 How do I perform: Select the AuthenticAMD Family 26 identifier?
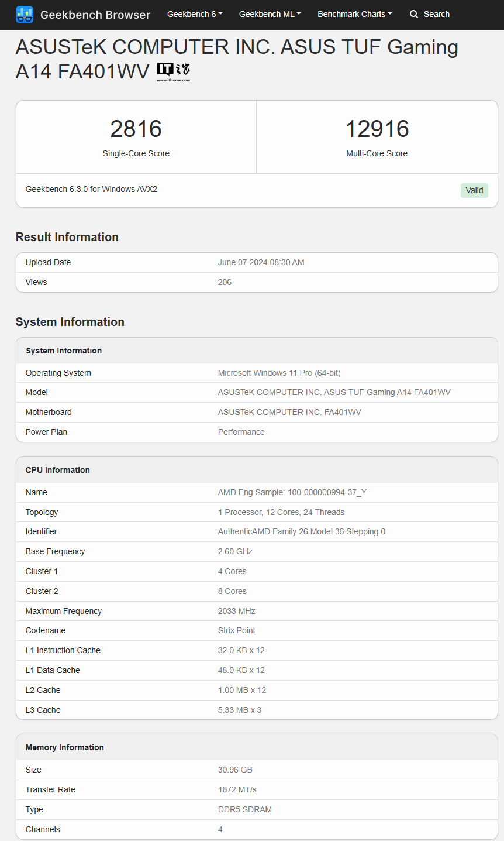[302, 531]
